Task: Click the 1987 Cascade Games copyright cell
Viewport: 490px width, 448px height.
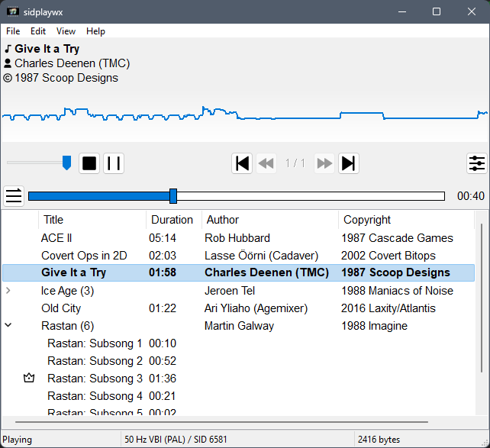Action: click(x=397, y=238)
